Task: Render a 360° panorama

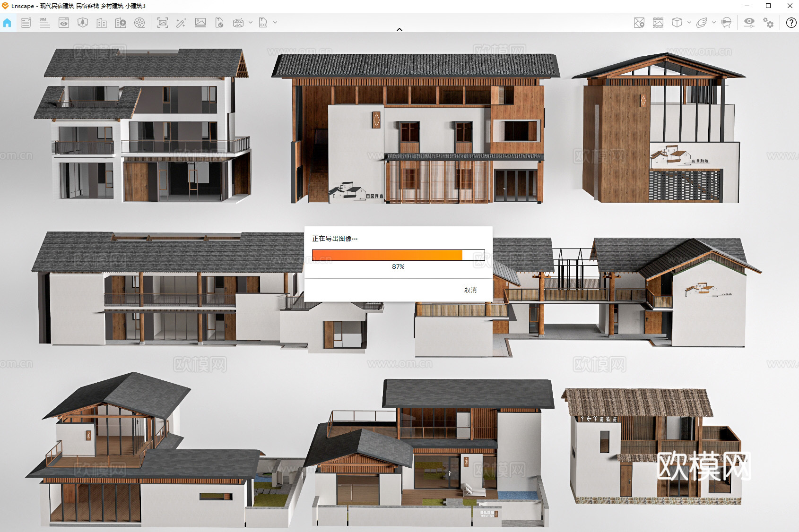Action: (238, 23)
